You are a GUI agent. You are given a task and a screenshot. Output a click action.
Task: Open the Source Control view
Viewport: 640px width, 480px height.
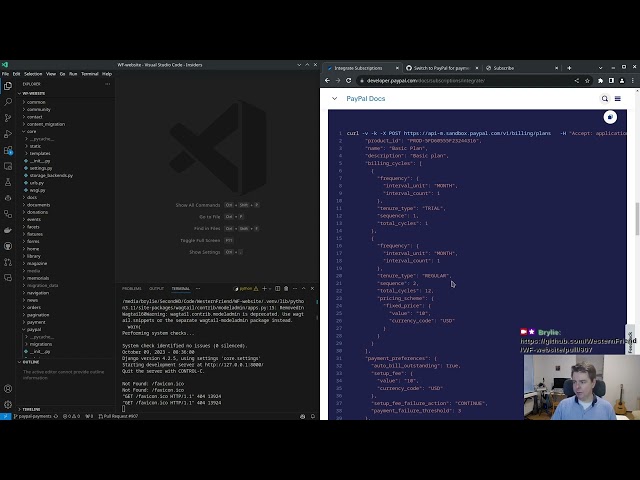[x=8, y=118]
